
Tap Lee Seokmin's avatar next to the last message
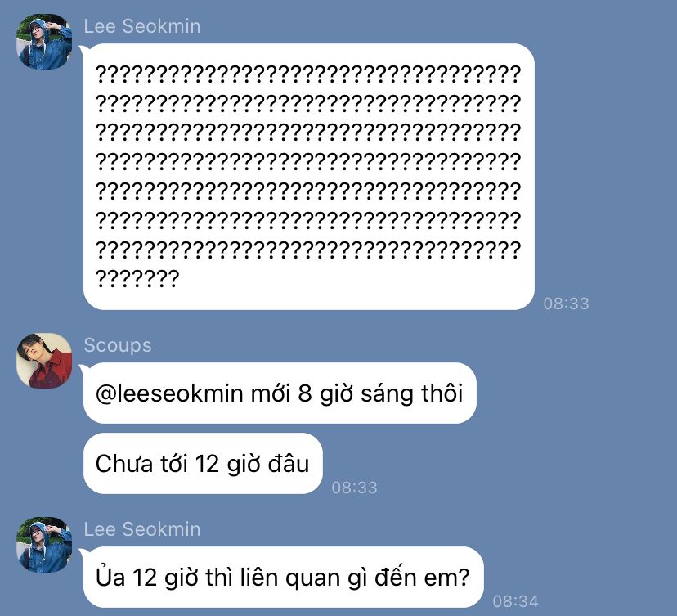pos(44,544)
